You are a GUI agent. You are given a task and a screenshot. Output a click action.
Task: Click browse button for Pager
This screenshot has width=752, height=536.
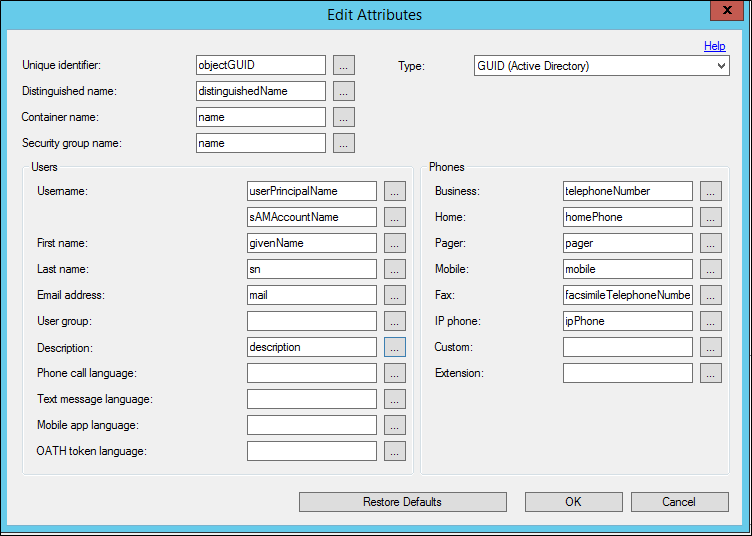[711, 243]
